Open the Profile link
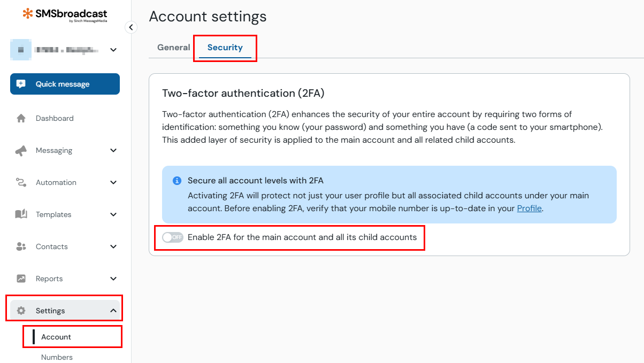This screenshot has height=363, width=644. tap(529, 208)
